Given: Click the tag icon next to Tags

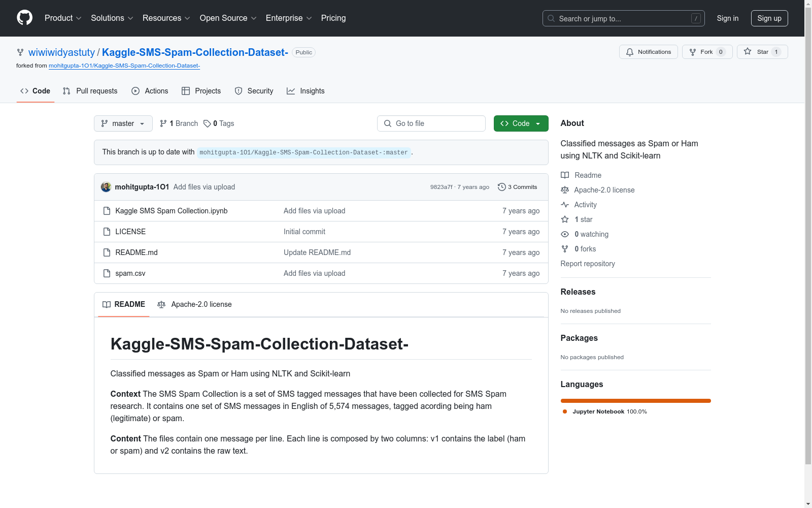Looking at the screenshot, I should pos(207,123).
